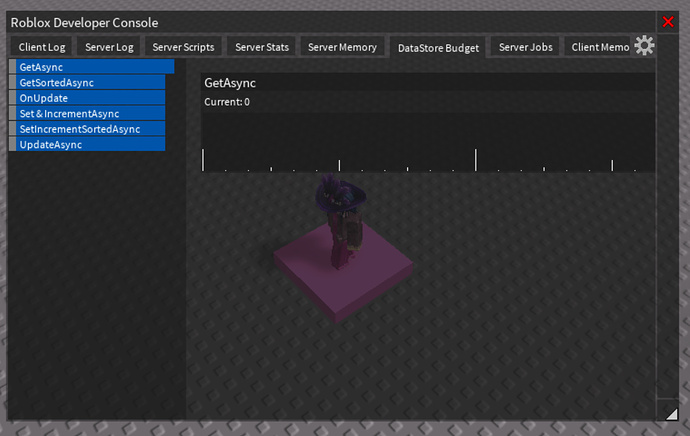Open the Client Memory tab
This screenshot has height=436, width=690.
[599, 47]
